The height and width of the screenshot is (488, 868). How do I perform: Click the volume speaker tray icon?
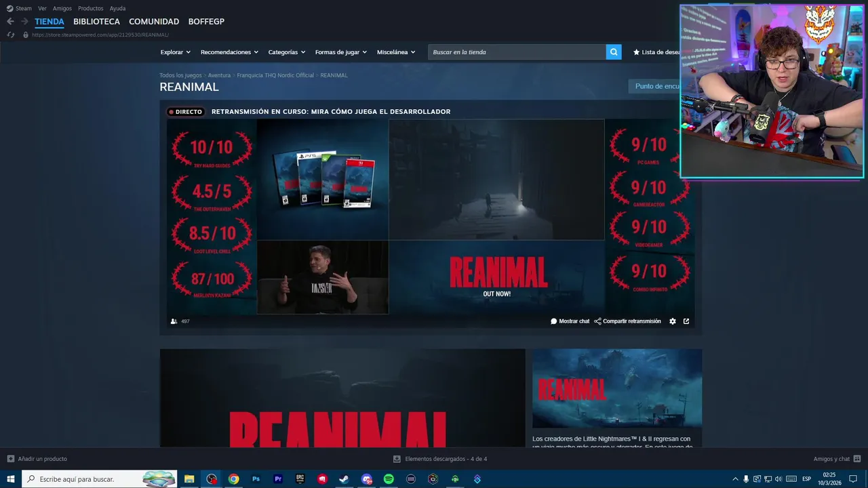[778, 479]
